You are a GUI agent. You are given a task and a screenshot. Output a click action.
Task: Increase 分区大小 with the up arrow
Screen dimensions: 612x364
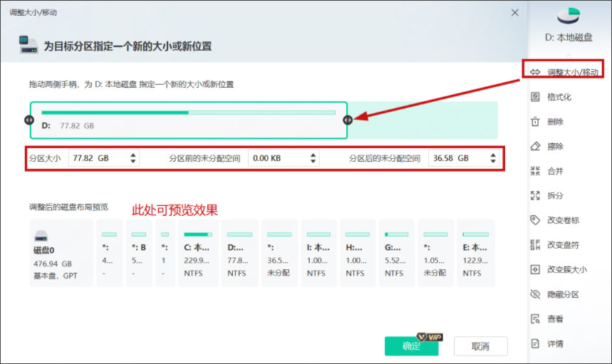coord(133,155)
